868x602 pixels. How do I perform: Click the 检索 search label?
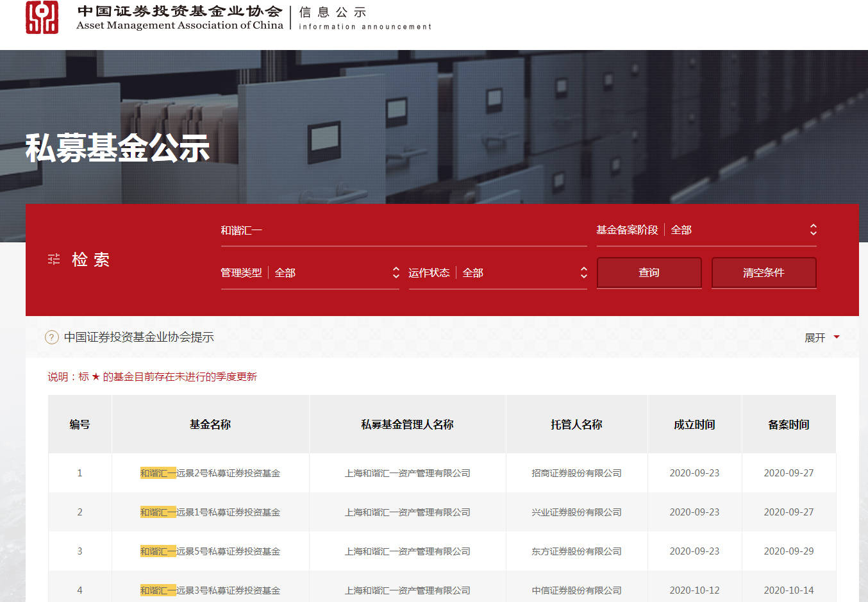[91, 260]
